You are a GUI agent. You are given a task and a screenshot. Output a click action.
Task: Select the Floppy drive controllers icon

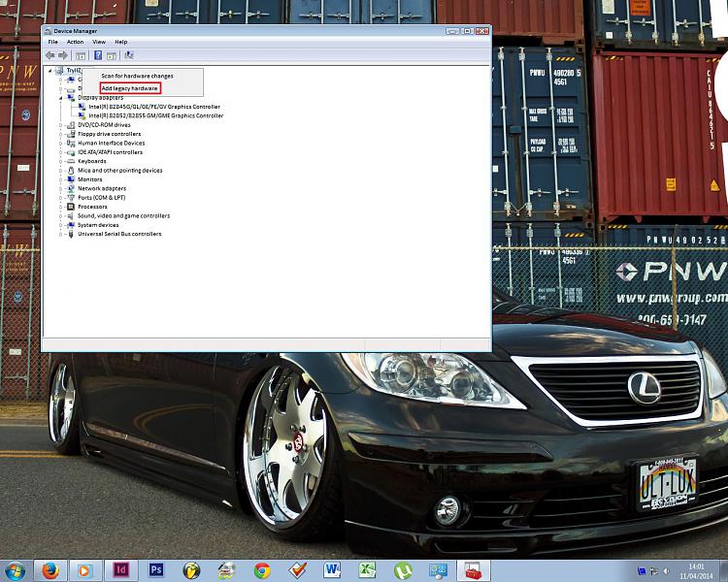click(x=71, y=134)
